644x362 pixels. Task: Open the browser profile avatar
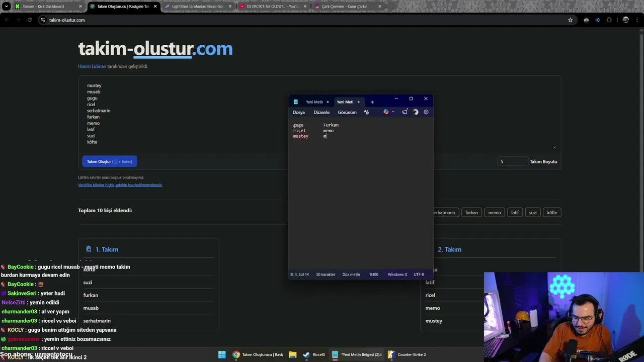point(625,20)
